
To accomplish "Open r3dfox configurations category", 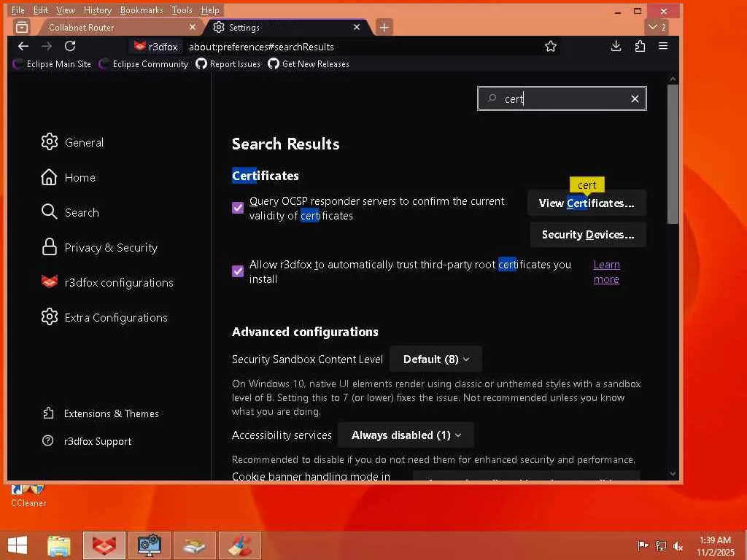I will (108, 282).
